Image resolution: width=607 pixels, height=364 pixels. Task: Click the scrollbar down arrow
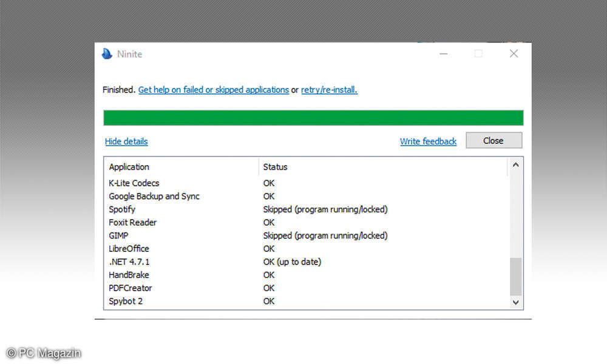(x=515, y=302)
